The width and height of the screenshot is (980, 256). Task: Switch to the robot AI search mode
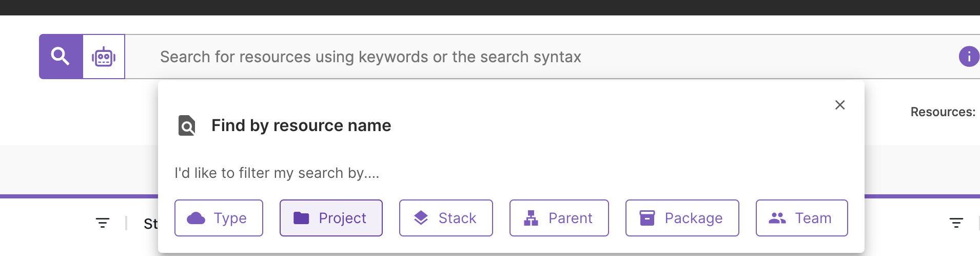click(104, 57)
